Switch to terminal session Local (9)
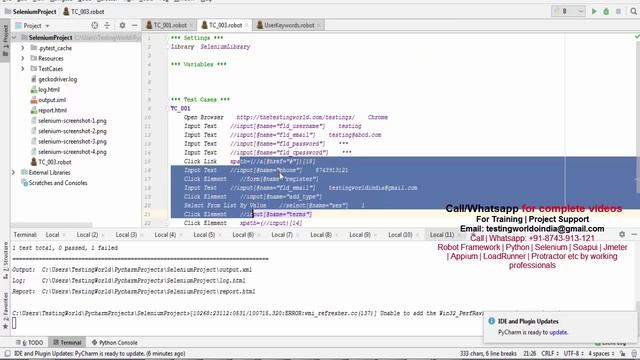The width and height of the screenshot is (640, 360). (360, 235)
